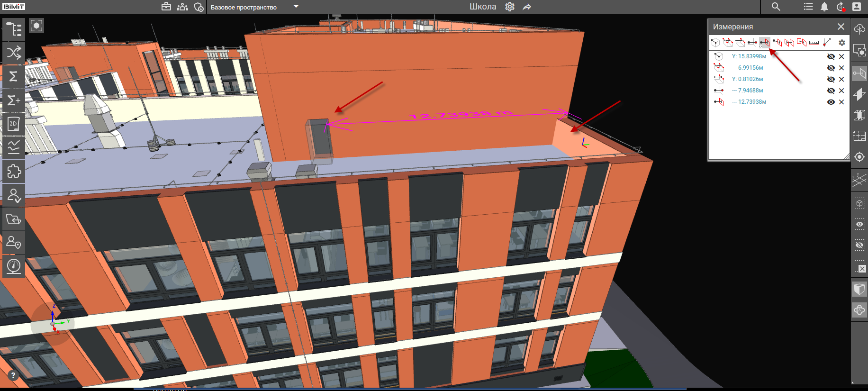868x391 pixels.
Task: Toggle visibility of the 7.94688м measurement
Action: coord(831,91)
